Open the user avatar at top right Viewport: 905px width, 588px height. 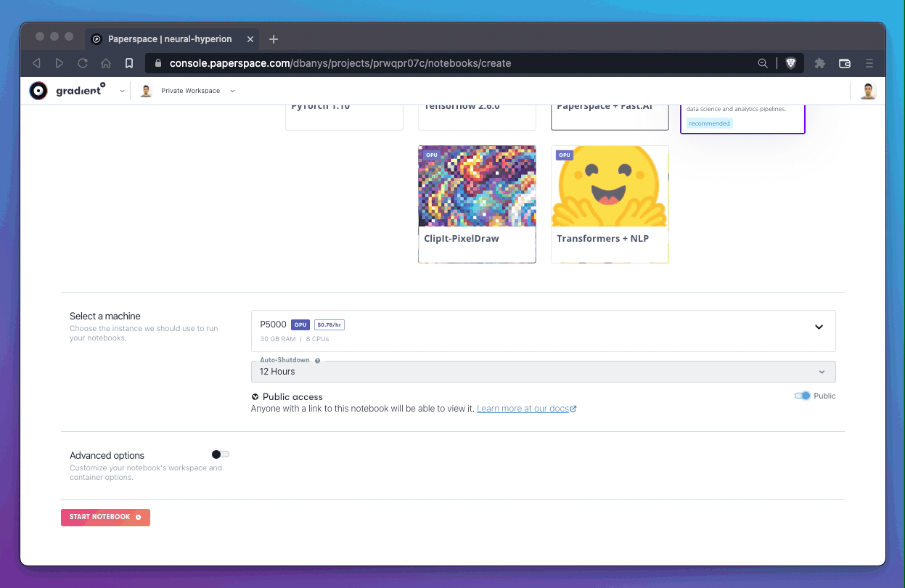coord(868,91)
